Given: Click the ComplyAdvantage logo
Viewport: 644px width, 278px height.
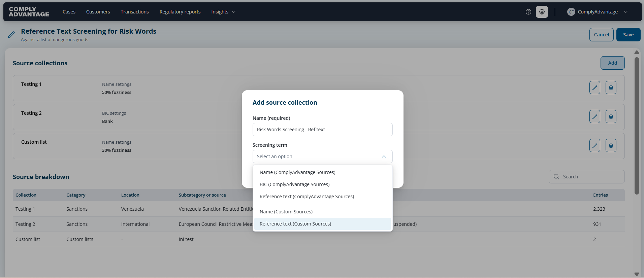Looking at the screenshot, I should 29,12.
